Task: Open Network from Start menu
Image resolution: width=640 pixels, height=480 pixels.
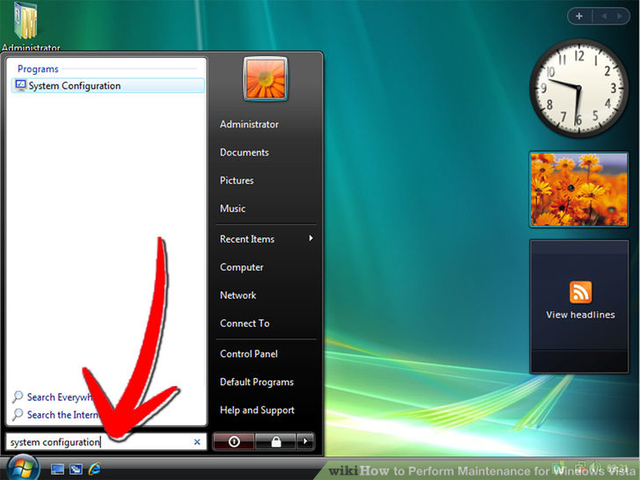Action: click(238, 296)
